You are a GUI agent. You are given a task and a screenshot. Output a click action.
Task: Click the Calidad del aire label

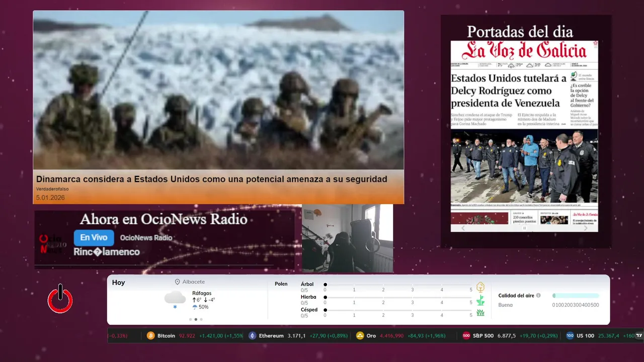[x=516, y=296]
